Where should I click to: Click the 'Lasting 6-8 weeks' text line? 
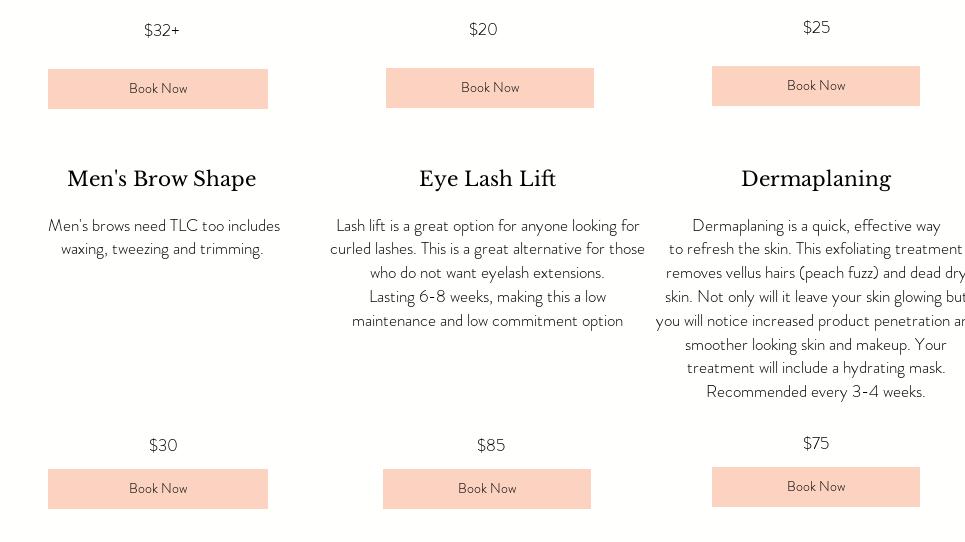click(487, 297)
